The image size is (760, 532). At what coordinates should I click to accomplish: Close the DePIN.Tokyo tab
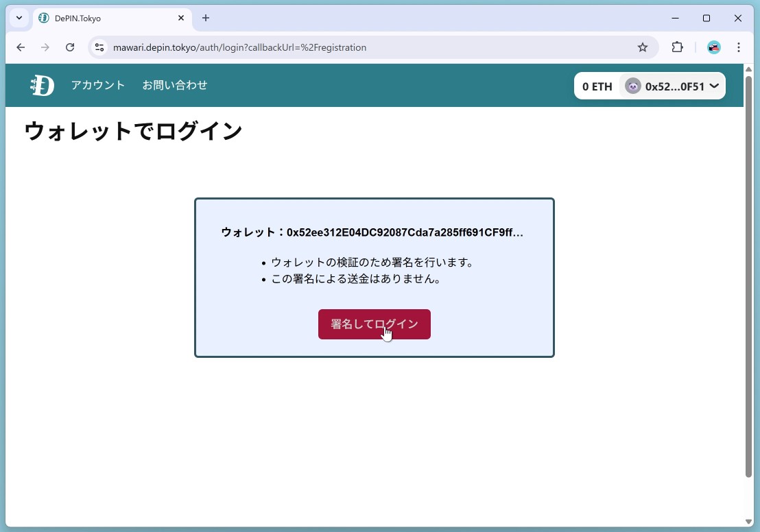pyautogui.click(x=181, y=18)
